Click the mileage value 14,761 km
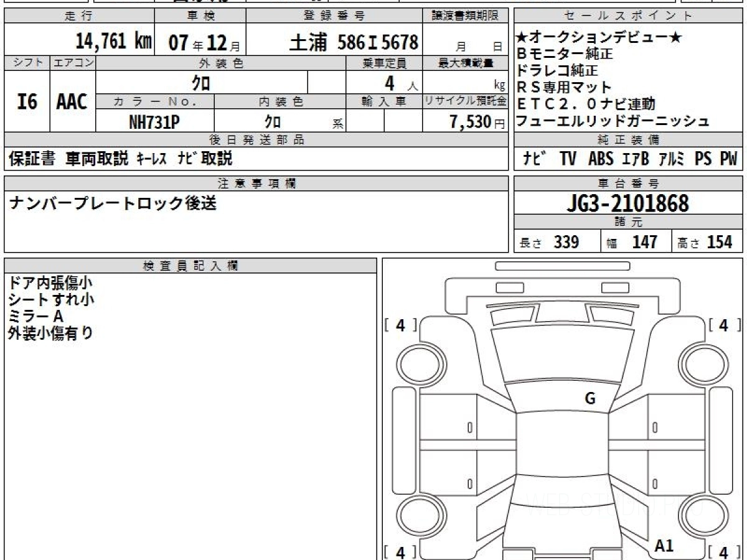Image resolution: width=747 pixels, height=560 pixels. pos(113,42)
